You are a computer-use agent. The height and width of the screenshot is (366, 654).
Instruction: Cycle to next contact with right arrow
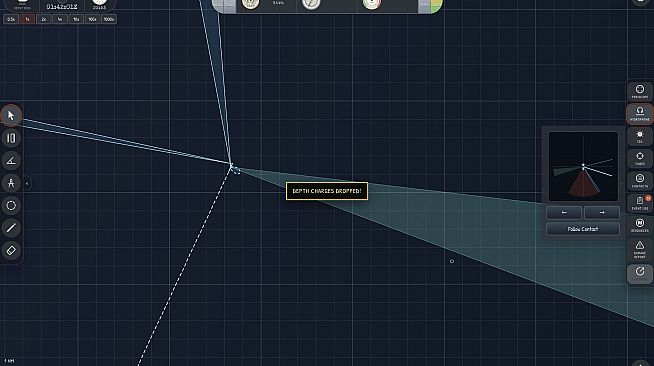(601, 213)
